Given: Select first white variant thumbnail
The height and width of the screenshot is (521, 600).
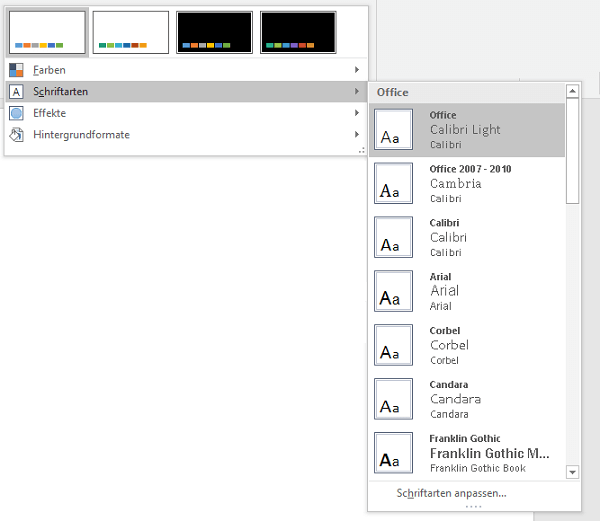Looking at the screenshot, I should pos(47,33).
